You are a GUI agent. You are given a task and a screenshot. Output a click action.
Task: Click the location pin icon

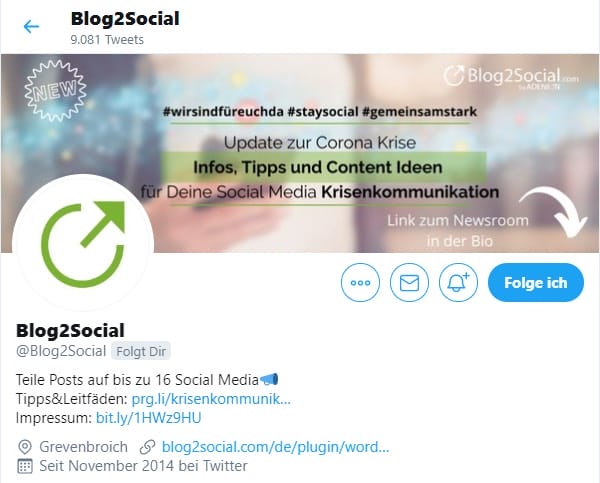tap(24, 447)
